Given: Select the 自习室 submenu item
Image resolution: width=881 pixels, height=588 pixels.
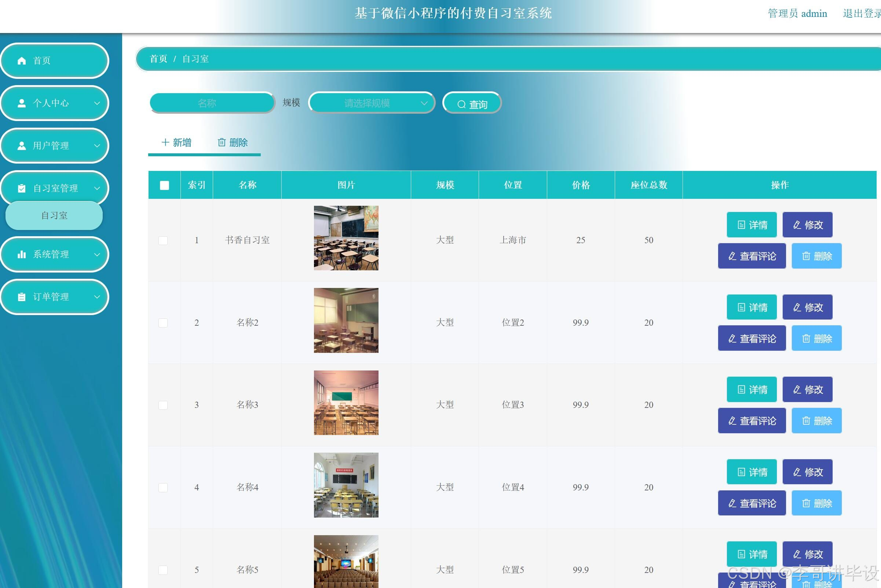Looking at the screenshot, I should pyautogui.click(x=54, y=216).
